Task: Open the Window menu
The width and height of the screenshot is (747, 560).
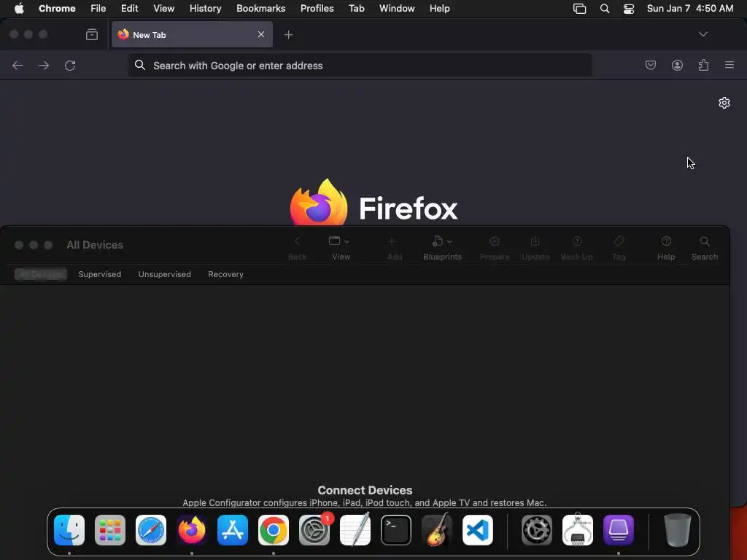Action: coord(397,9)
